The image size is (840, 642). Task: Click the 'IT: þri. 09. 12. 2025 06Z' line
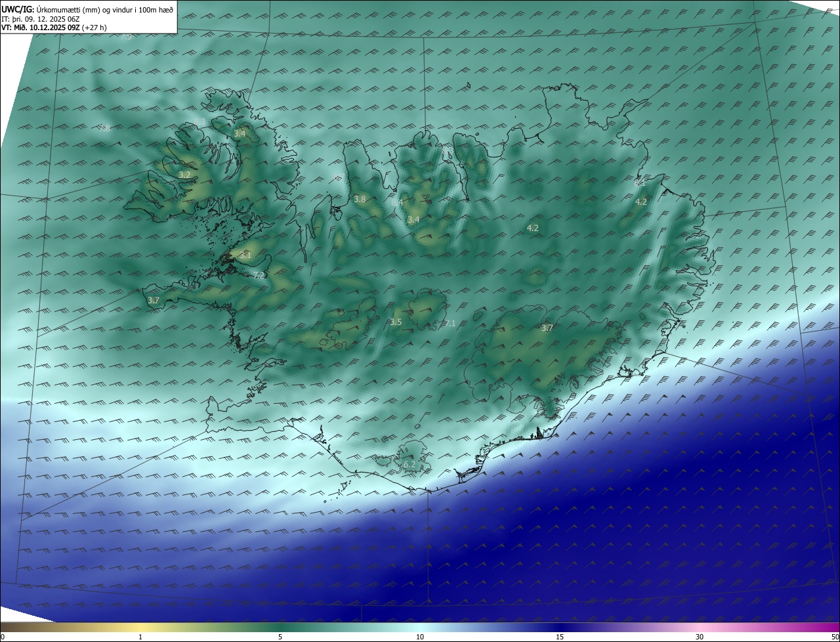41,19
